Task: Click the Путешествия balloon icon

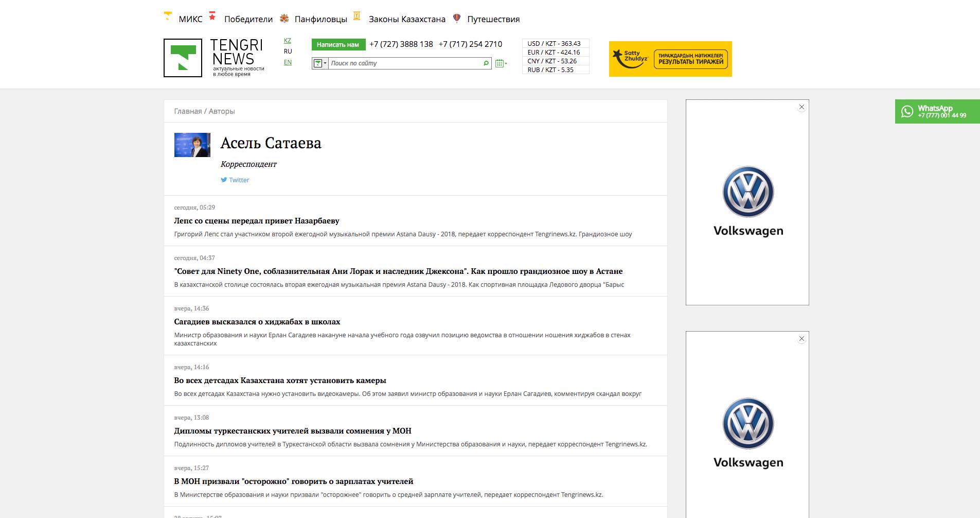Action: coord(456,18)
